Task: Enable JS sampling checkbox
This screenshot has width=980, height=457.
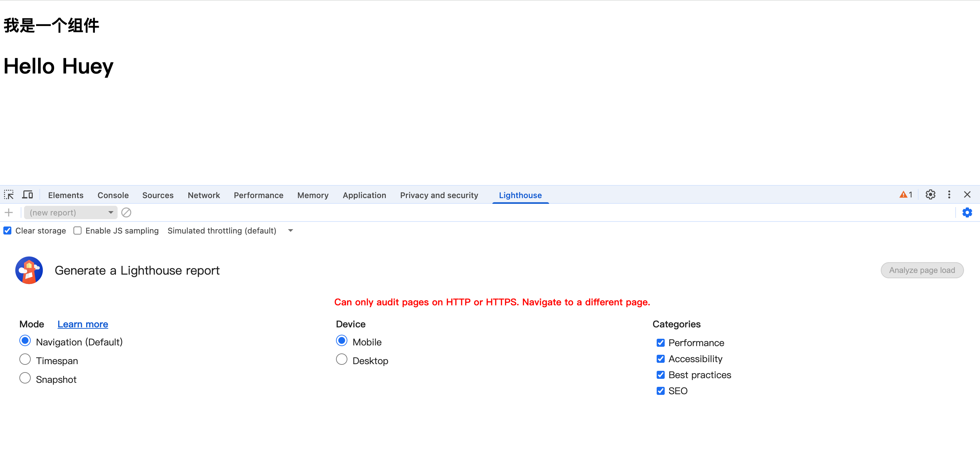Action: click(77, 231)
